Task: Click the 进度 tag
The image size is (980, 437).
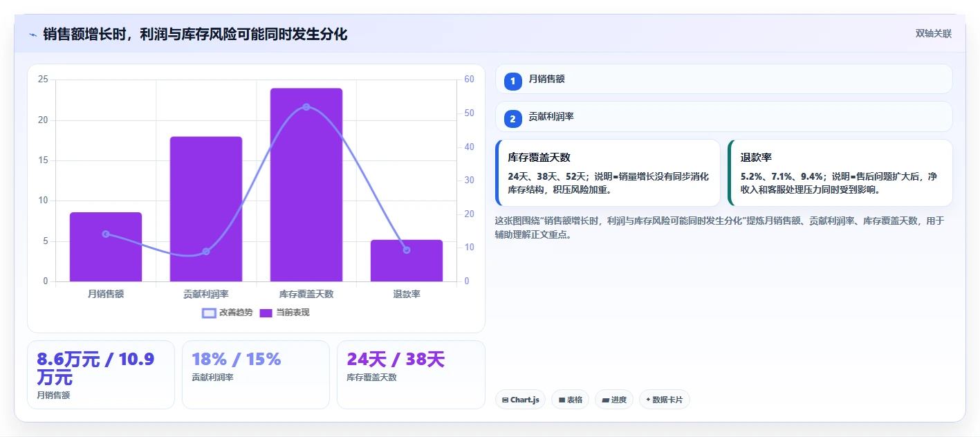Action: point(614,400)
